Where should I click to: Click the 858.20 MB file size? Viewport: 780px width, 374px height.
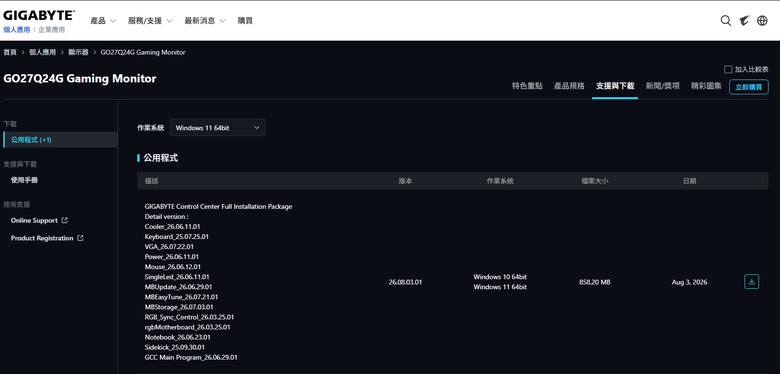click(594, 282)
